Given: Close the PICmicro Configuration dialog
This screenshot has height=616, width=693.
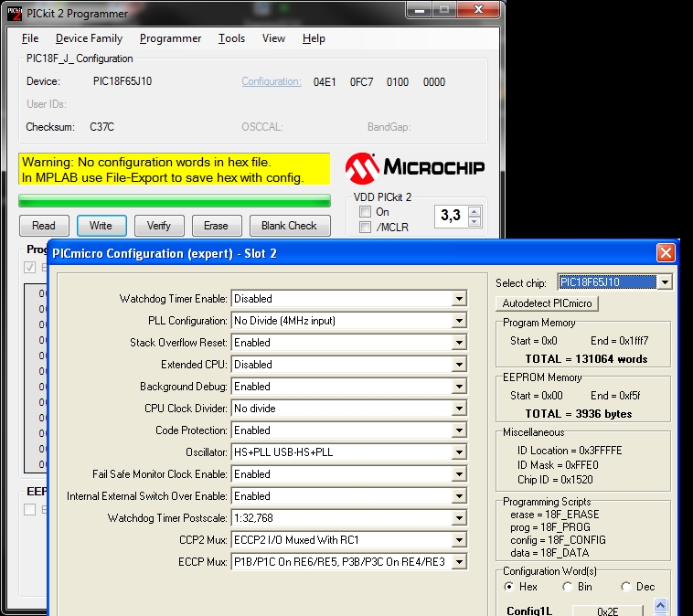Looking at the screenshot, I should coord(666,253).
